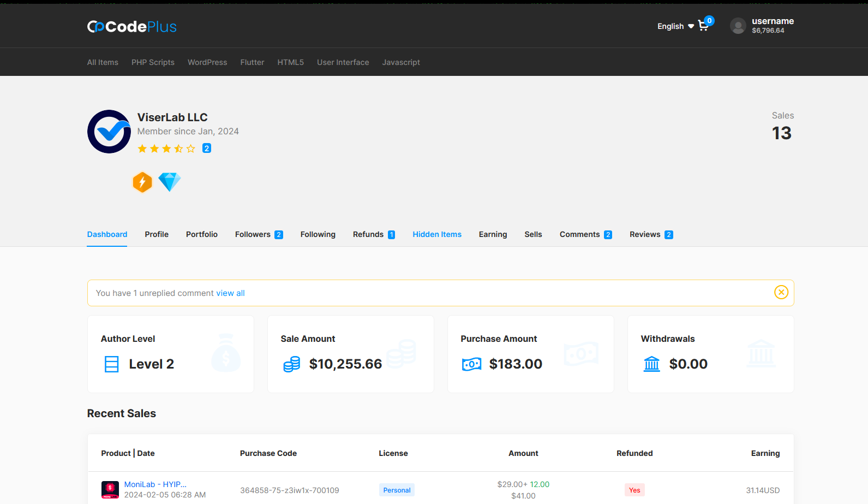Image resolution: width=868 pixels, height=504 pixels.
Task: Click the user avatar icon
Action: [x=738, y=26]
